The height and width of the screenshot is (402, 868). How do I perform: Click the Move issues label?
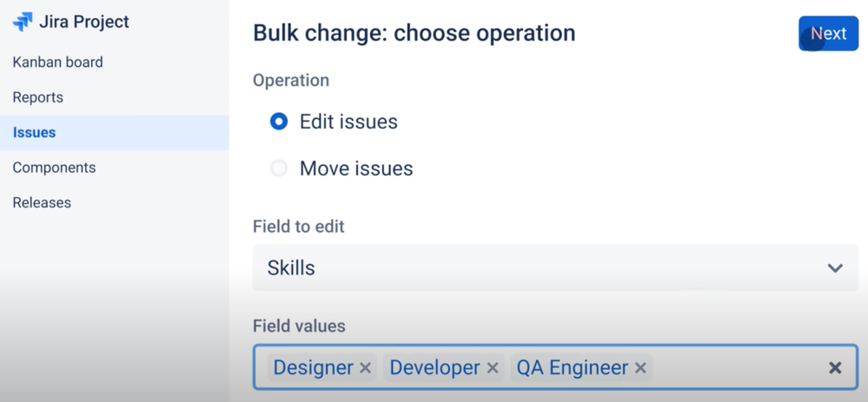(356, 168)
